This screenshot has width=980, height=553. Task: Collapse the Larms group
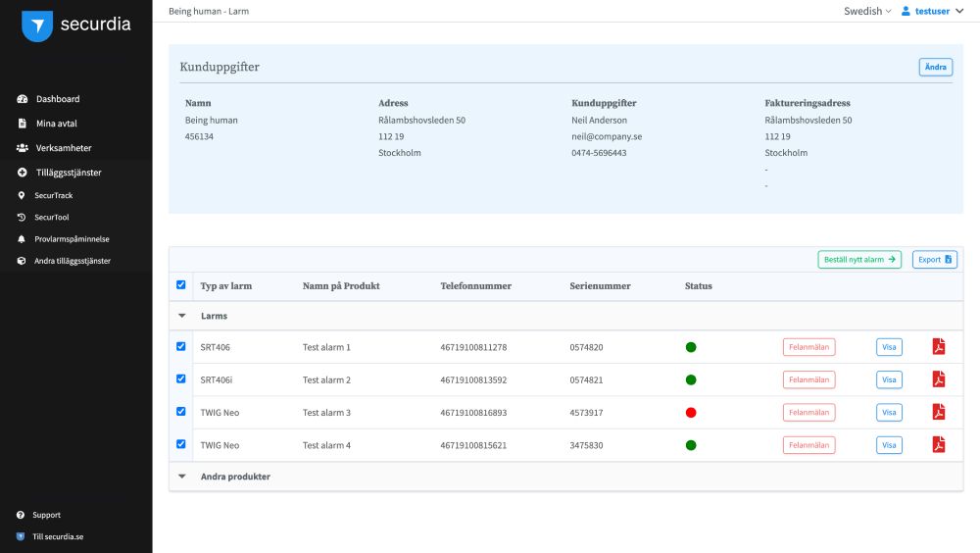pos(181,316)
